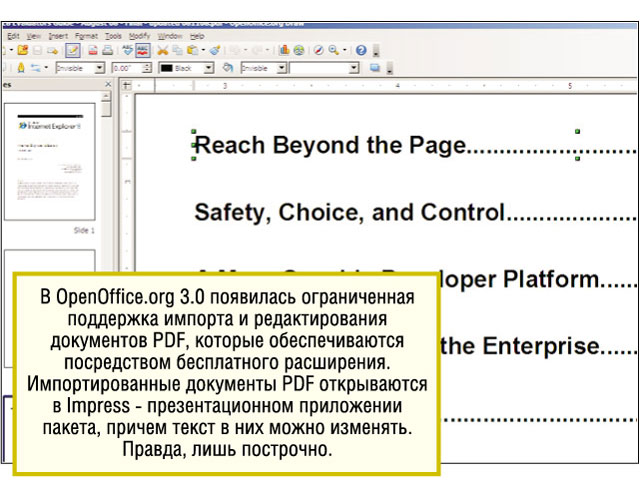640x482 pixels.
Task: Click the Zoom magnifier icon
Action: point(334,50)
